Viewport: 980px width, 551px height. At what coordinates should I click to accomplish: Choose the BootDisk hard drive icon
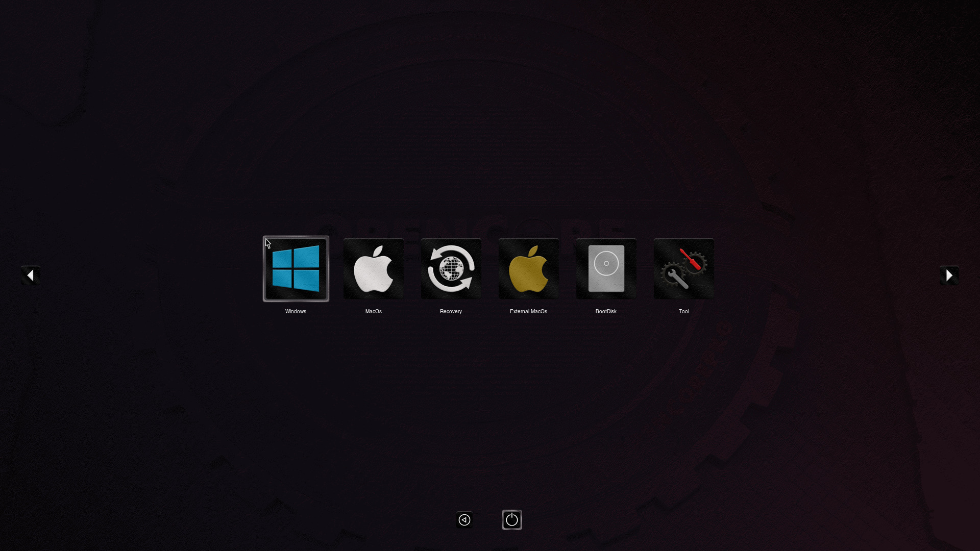pos(606,269)
